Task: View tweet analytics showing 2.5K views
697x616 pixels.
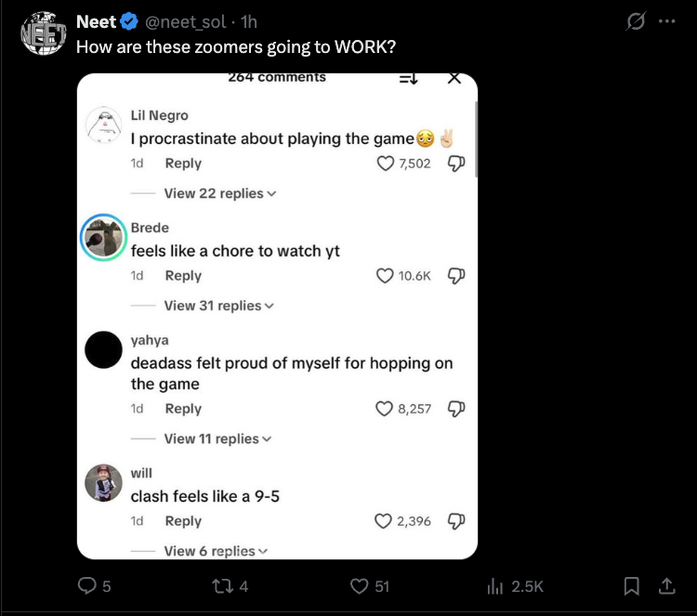Action: pyautogui.click(x=493, y=586)
